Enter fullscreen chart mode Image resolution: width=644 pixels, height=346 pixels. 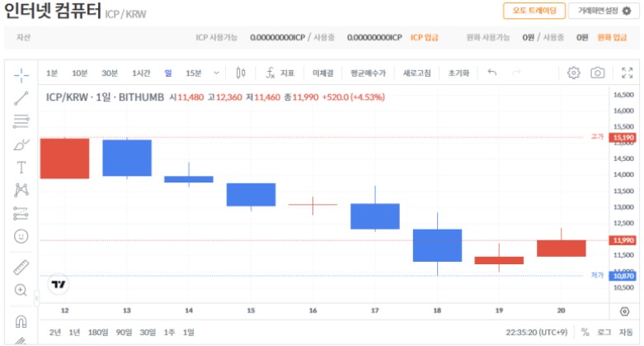tap(628, 73)
